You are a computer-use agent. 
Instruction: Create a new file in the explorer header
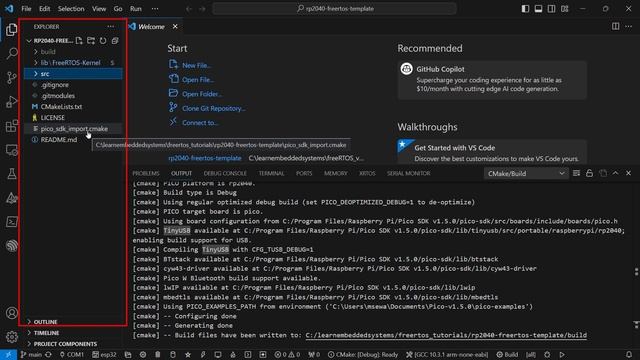click(79, 40)
